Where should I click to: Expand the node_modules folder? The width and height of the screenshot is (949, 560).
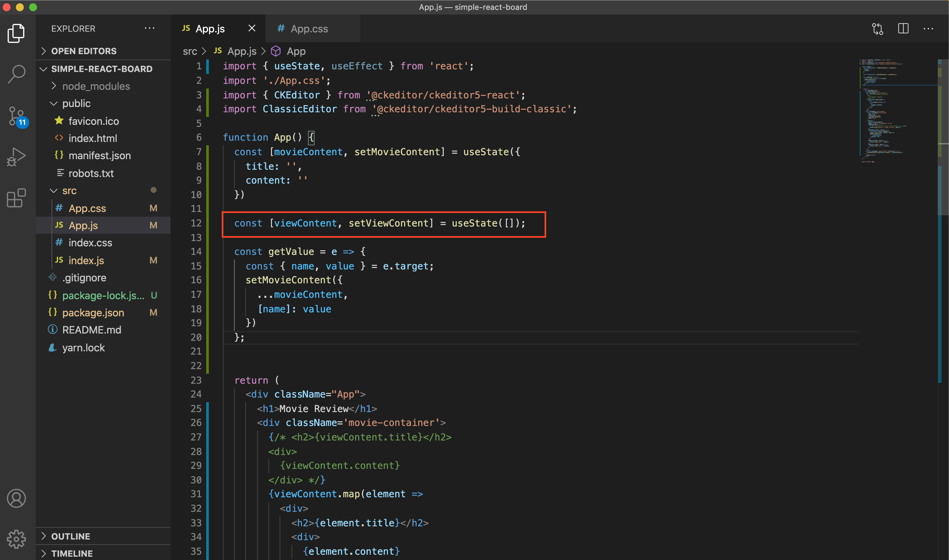point(96,86)
